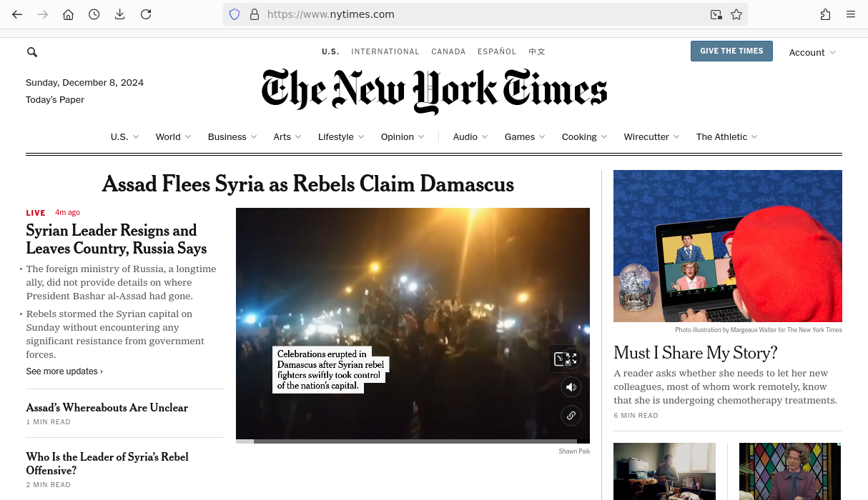Expand the video to fullscreen

[x=572, y=359]
